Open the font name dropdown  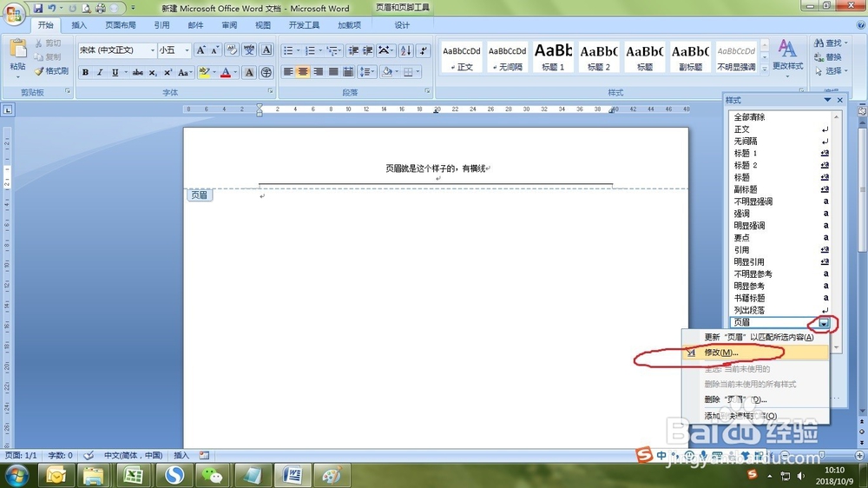(152, 50)
